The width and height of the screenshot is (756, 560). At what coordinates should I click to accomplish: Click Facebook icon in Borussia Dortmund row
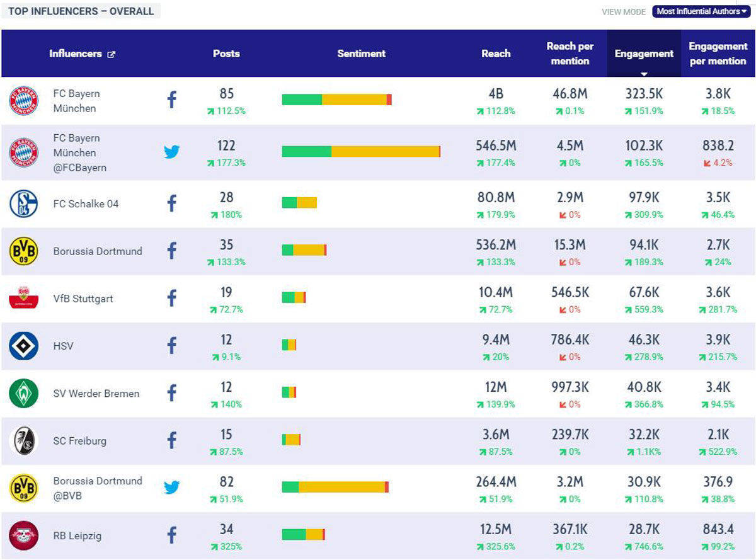coord(171,251)
